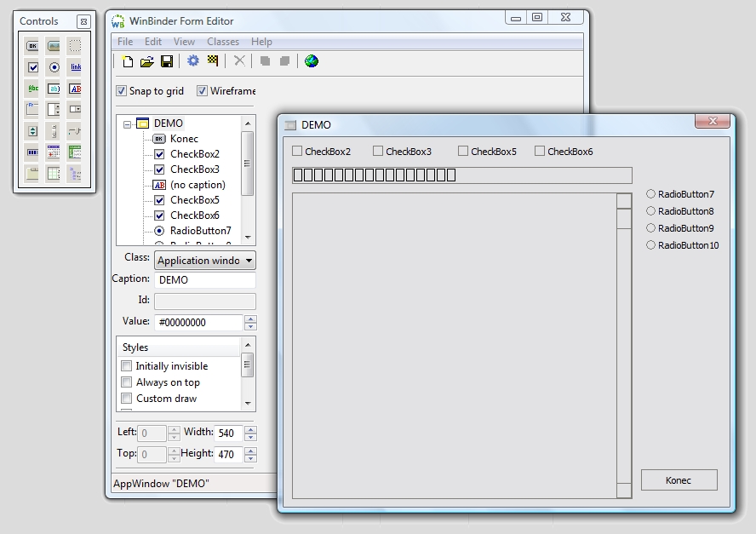The width and height of the screenshot is (756, 534).
Task: Disable Snap to grid checkbox
Action: [x=122, y=91]
